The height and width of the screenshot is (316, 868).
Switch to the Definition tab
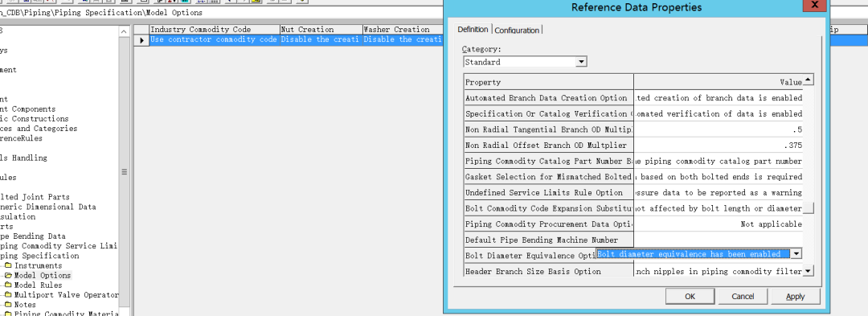pos(473,29)
